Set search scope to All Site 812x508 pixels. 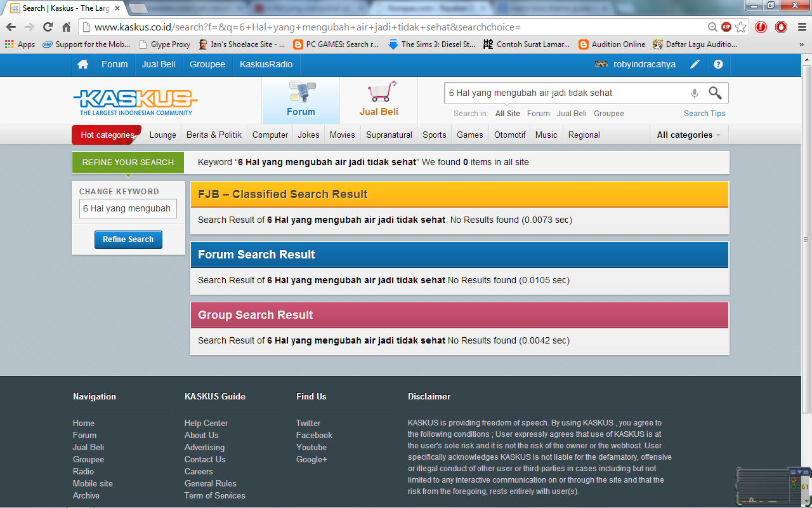507,114
